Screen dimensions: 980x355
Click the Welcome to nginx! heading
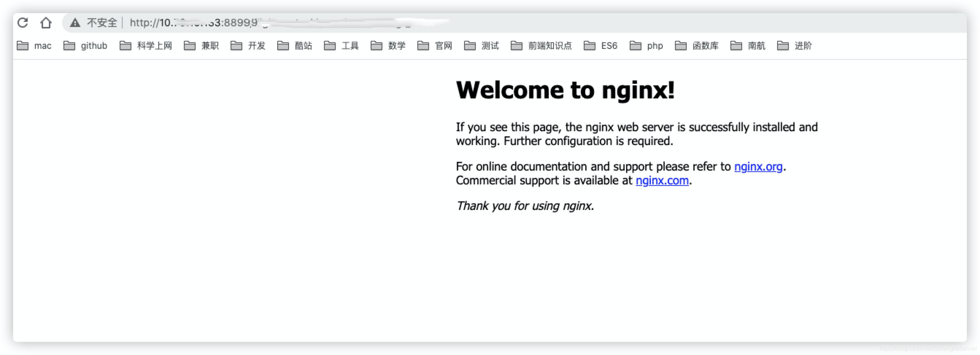click(x=565, y=90)
